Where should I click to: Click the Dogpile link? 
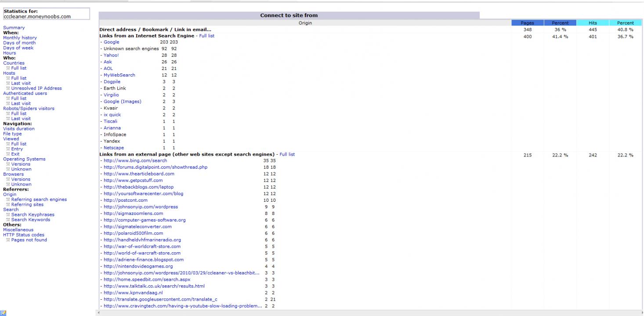click(x=112, y=82)
